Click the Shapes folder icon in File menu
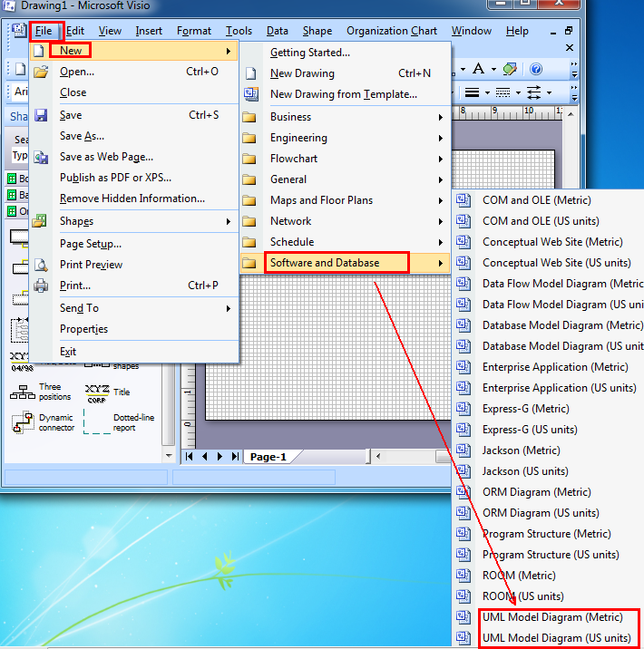Screen dimensions: 644x649 tap(40, 221)
